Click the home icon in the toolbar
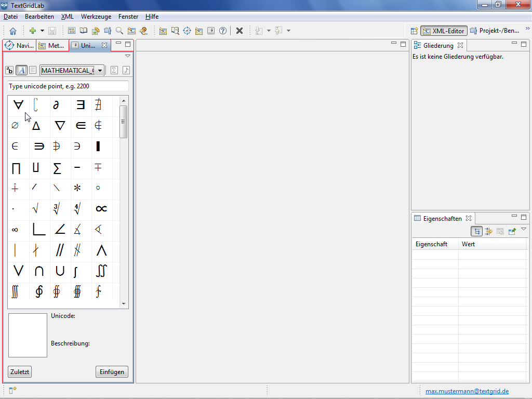This screenshot has height=399, width=532. [x=13, y=31]
